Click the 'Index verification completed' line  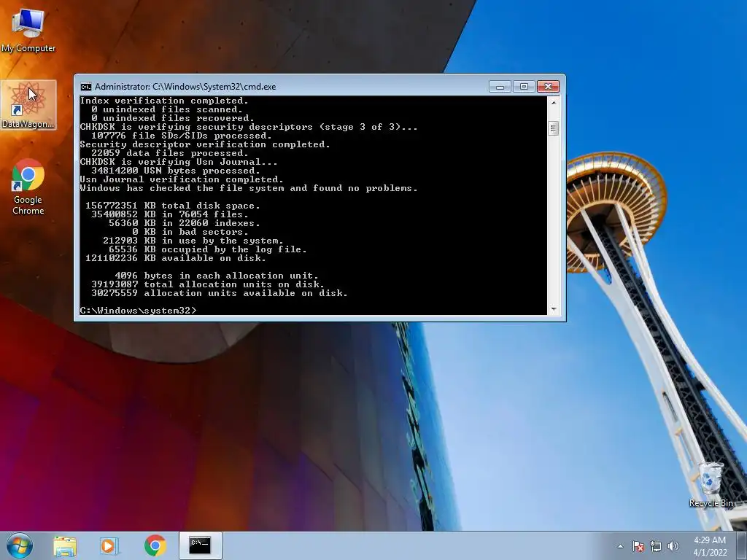tap(164, 101)
